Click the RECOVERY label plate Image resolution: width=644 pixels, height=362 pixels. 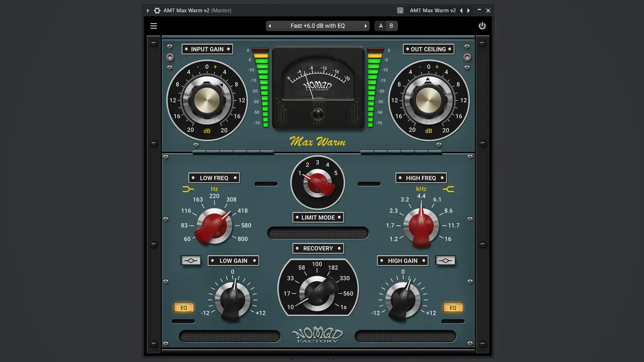[318, 248]
